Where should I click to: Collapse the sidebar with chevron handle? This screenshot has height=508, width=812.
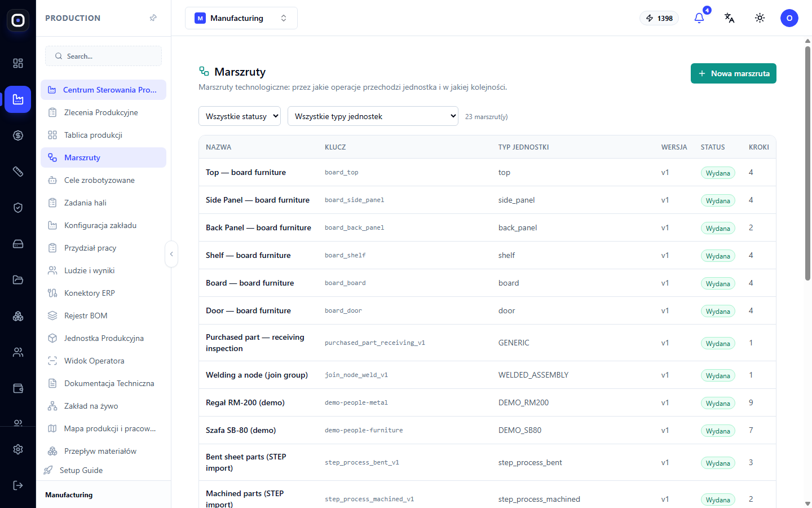tap(171, 254)
